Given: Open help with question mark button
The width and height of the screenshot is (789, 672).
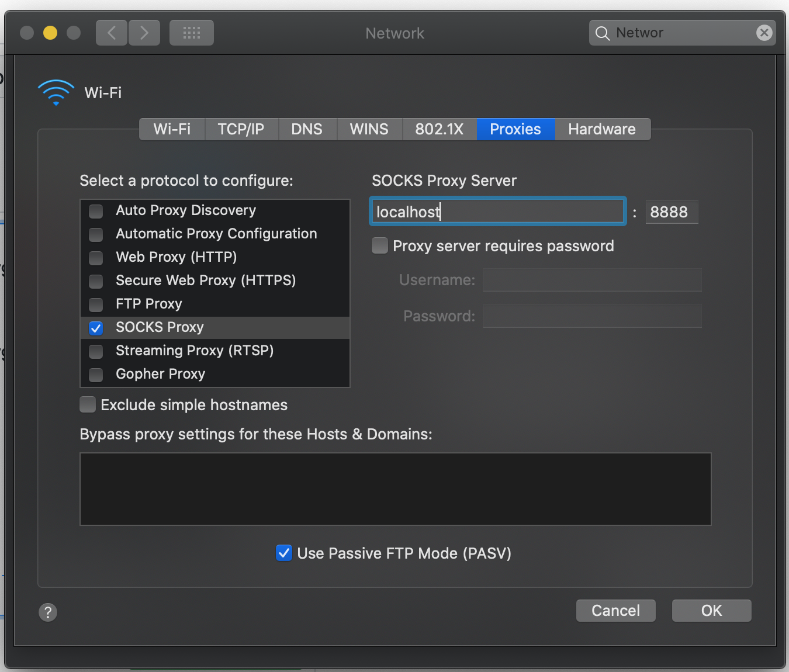Looking at the screenshot, I should pos(48,612).
